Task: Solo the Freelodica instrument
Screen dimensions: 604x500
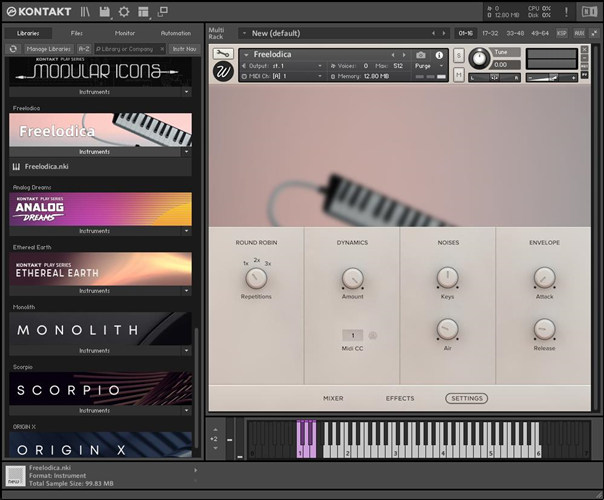Action: [458, 55]
